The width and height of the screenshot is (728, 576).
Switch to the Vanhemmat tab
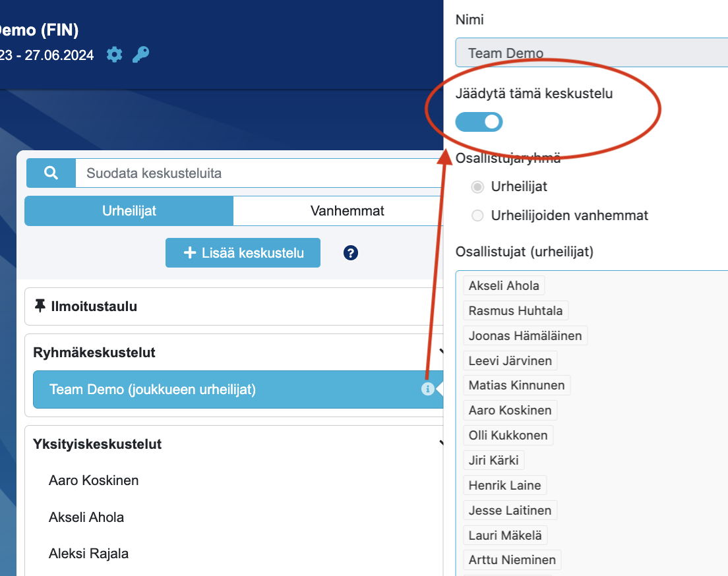pyautogui.click(x=338, y=211)
